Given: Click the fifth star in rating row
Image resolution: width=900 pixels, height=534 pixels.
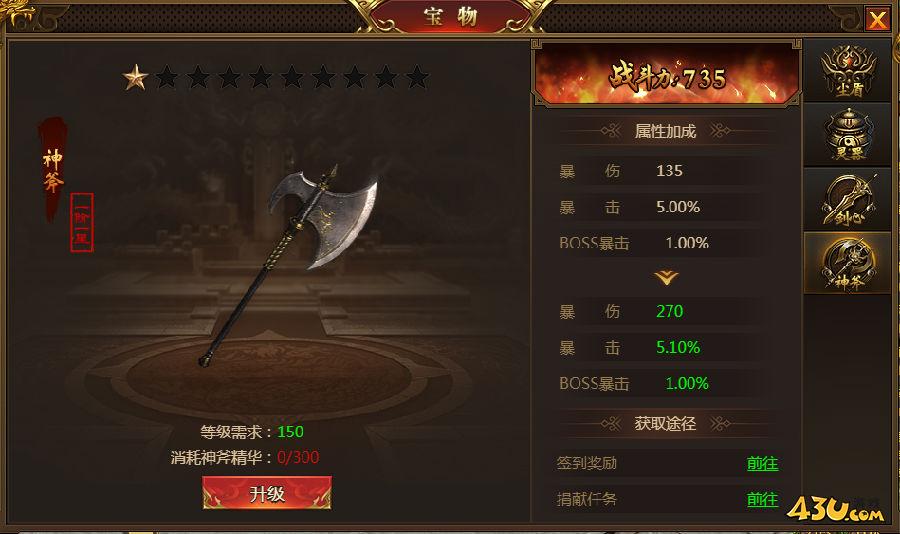Looking at the screenshot, I should [x=261, y=77].
